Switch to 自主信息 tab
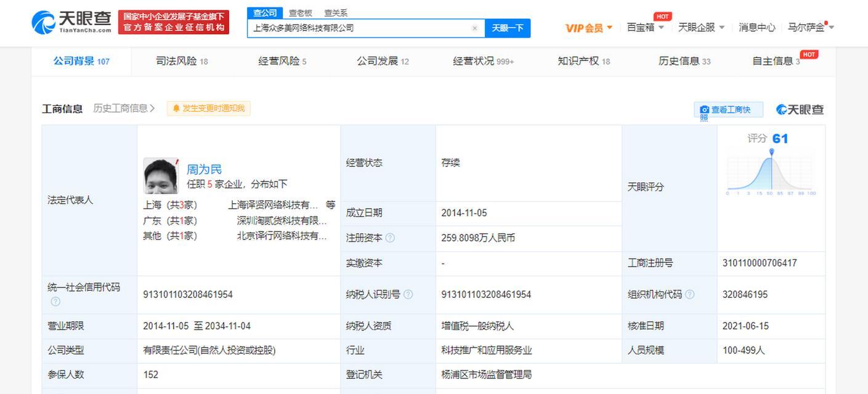Image resolution: width=868 pixels, height=394 pixels. (x=776, y=61)
